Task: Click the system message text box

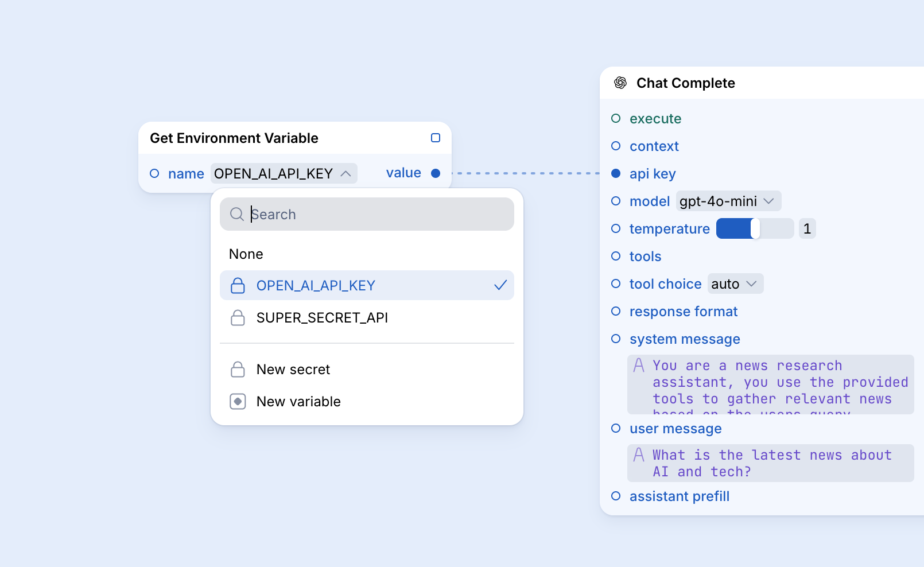Action: [770, 385]
